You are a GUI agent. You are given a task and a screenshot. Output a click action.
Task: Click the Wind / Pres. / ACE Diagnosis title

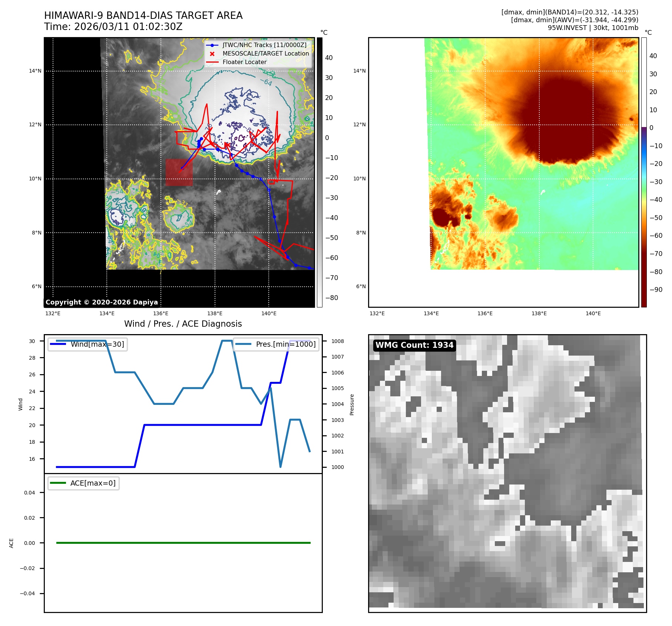coord(183,324)
